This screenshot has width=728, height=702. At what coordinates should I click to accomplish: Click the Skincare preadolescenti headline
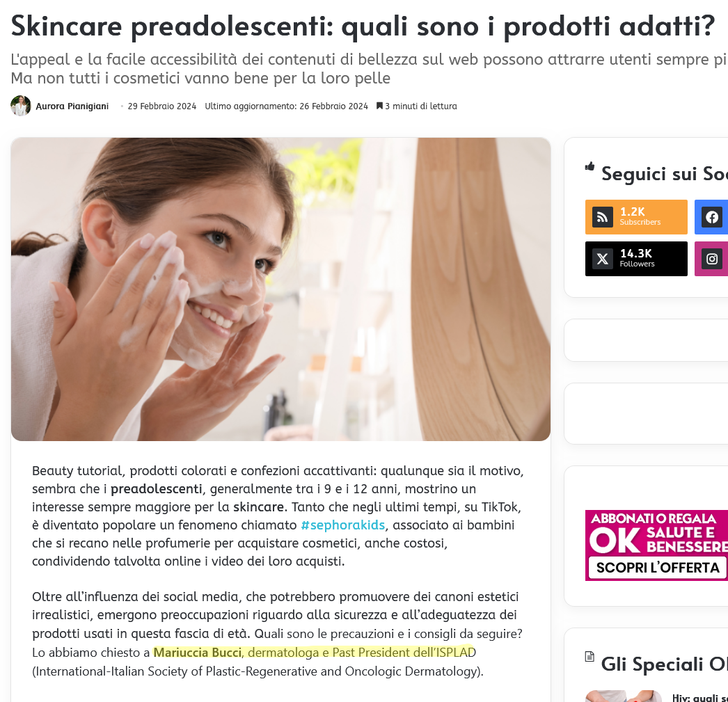363,26
